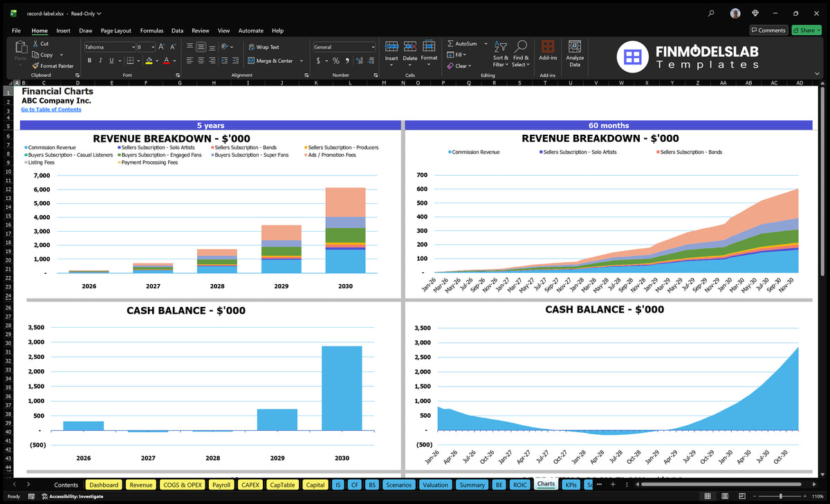
Task: Click the Increase Indent icon
Action: (237, 61)
